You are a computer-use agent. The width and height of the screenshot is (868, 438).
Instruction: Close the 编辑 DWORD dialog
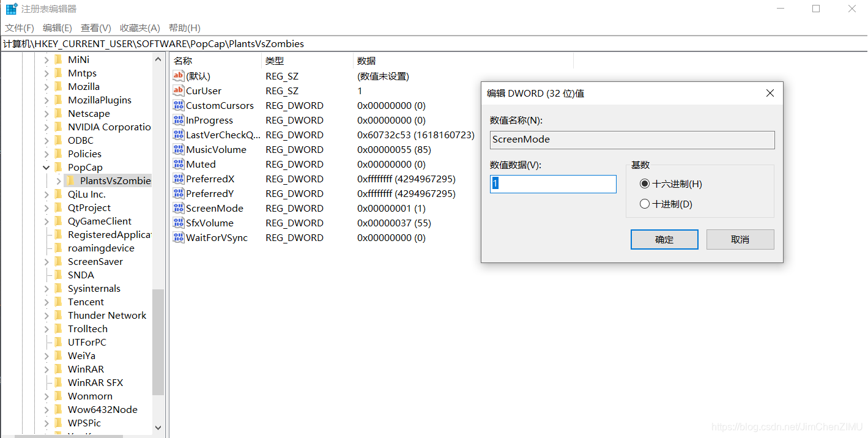[x=770, y=93]
